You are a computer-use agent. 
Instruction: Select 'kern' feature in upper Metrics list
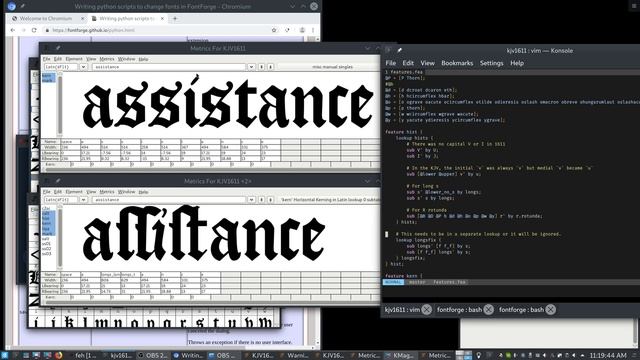click(x=48, y=76)
